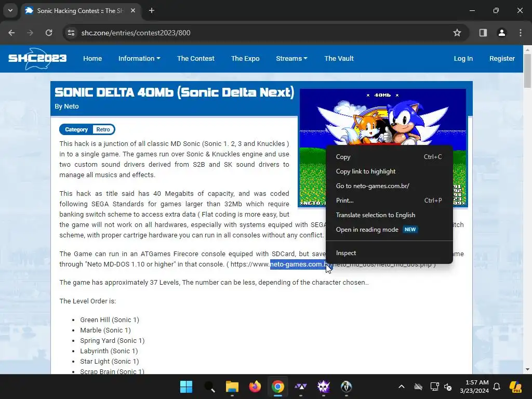Viewport: 532px width, 399px height.
Task: Click the Retro category badge
Action: click(103, 129)
